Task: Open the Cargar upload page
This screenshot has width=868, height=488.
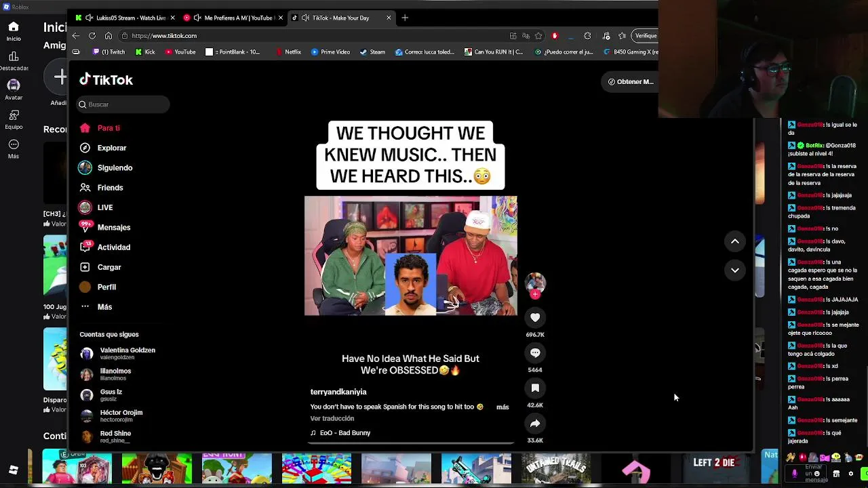Action: [x=100, y=267]
